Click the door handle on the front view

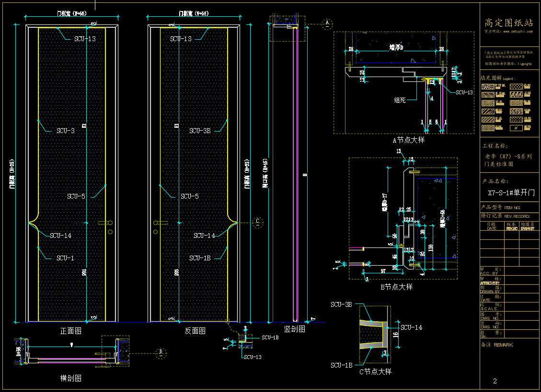click(105, 223)
